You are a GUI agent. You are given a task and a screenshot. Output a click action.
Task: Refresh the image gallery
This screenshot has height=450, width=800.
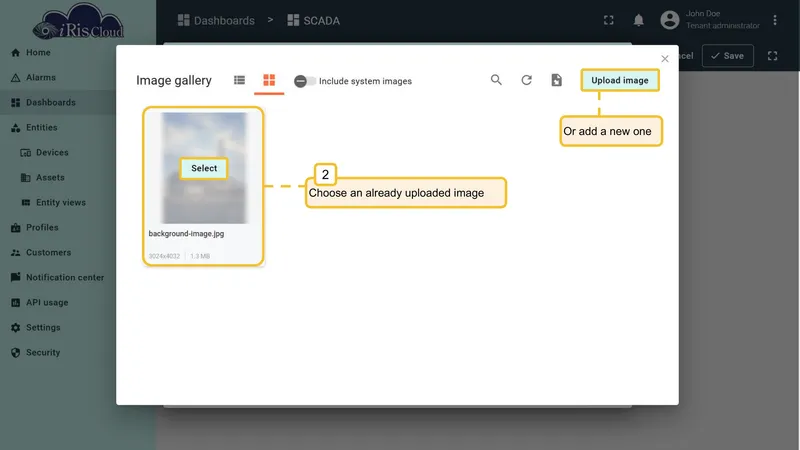pos(526,80)
